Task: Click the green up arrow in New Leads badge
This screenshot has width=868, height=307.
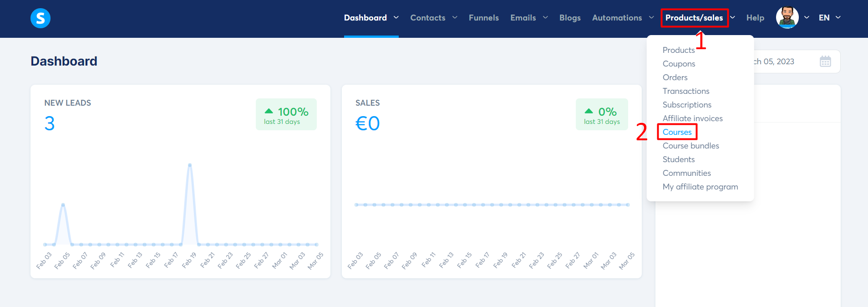Action: point(269,111)
